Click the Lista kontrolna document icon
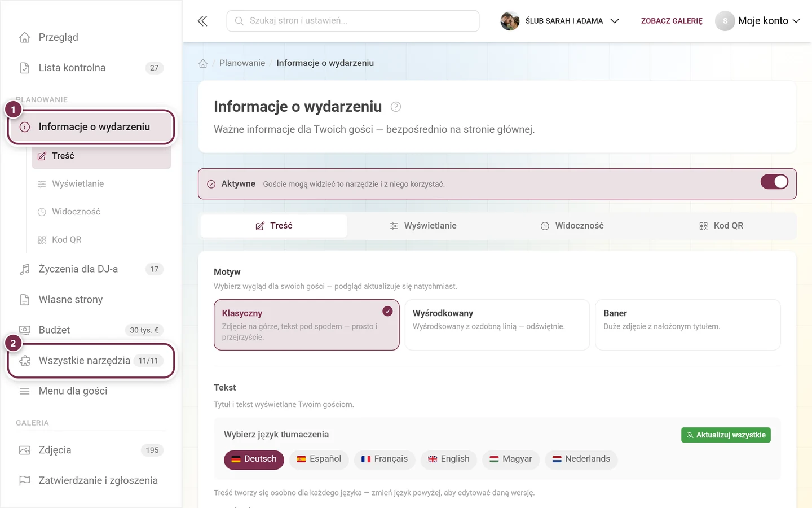This screenshot has width=812, height=508. point(25,68)
